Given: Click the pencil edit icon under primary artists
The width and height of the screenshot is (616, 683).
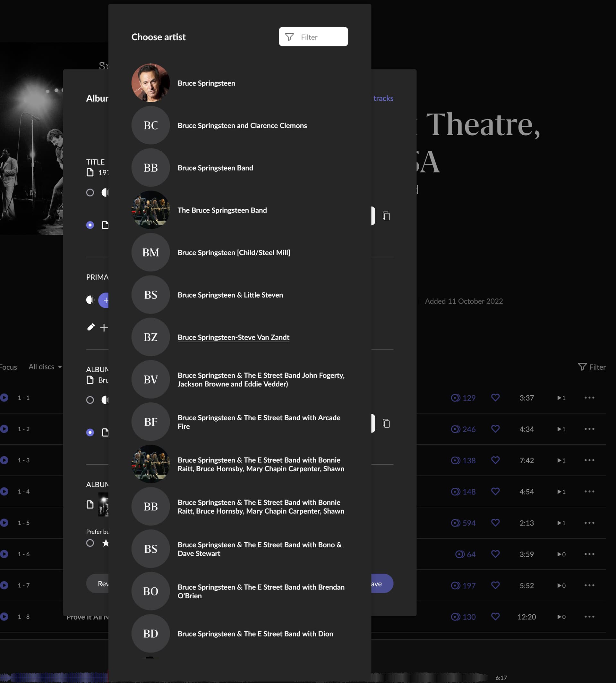Looking at the screenshot, I should pyautogui.click(x=91, y=327).
